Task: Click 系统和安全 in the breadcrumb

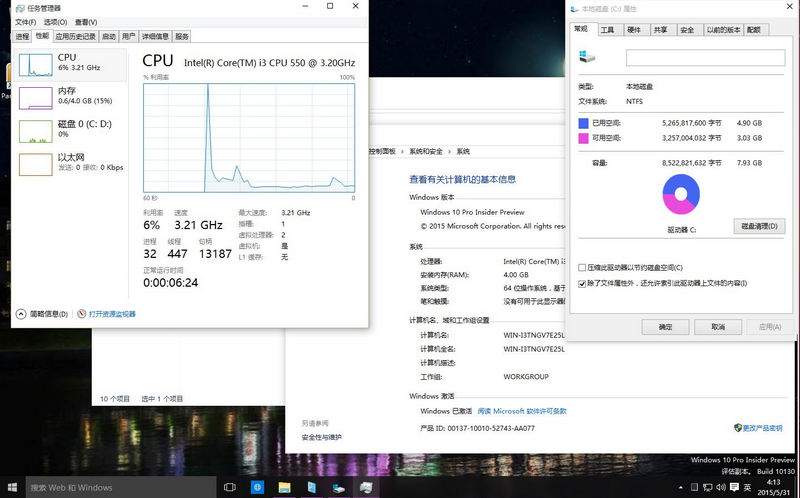Action: (x=426, y=152)
